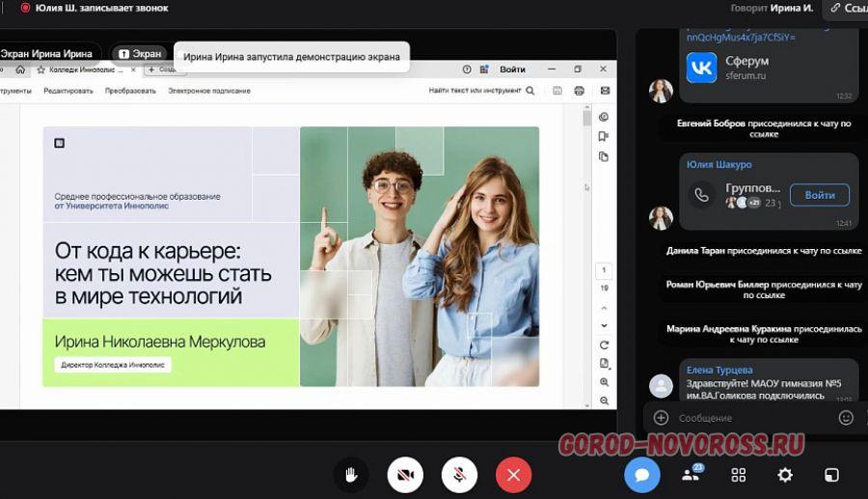This screenshot has width=868, height=499.
Task: Open the participants list
Action: tap(691, 475)
